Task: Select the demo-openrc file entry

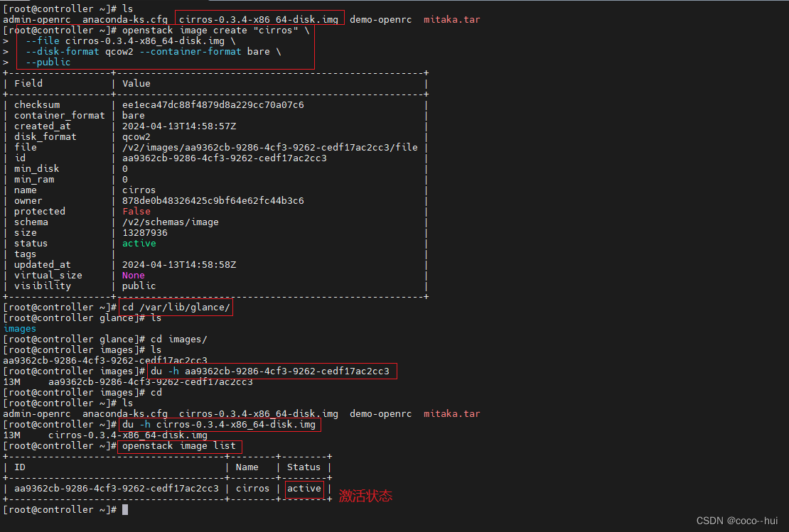Action: [380, 19]
